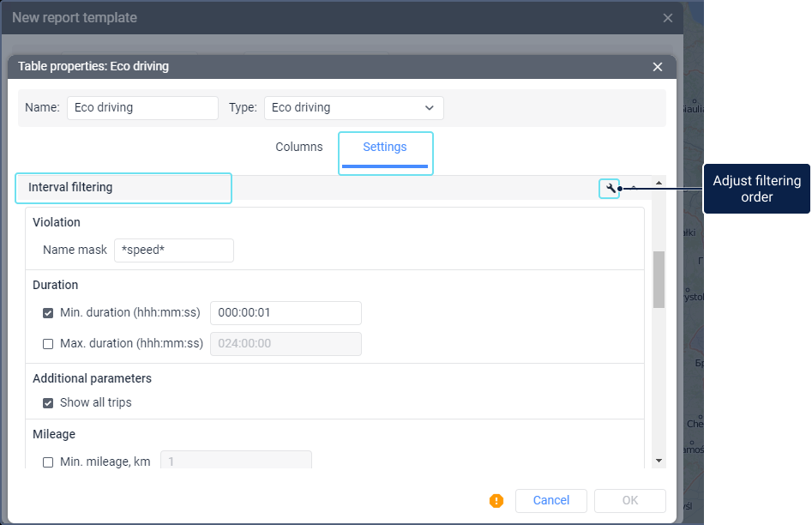This screenshot has height=525, width=812.
Task: Close the Table properties dialog
Action: [x=657, y=67]
